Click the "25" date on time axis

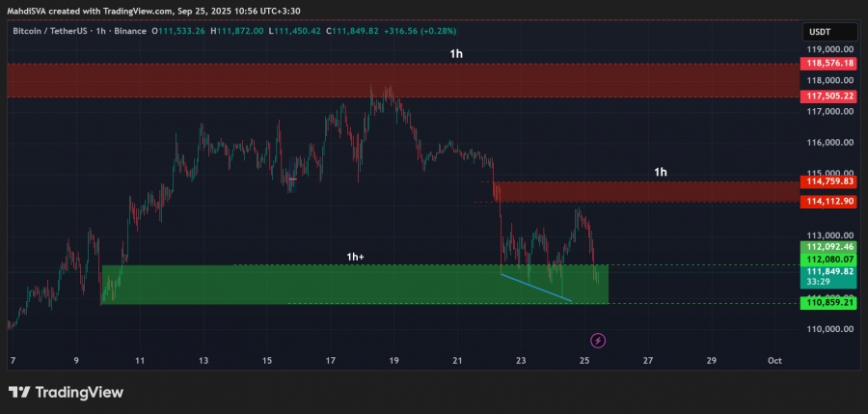[584, 360]
